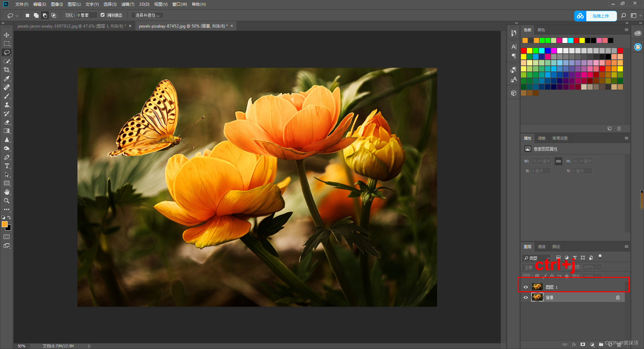Pick the cyan swatch in recent colors row
The image size is (644, 349).
click(571, 41)
